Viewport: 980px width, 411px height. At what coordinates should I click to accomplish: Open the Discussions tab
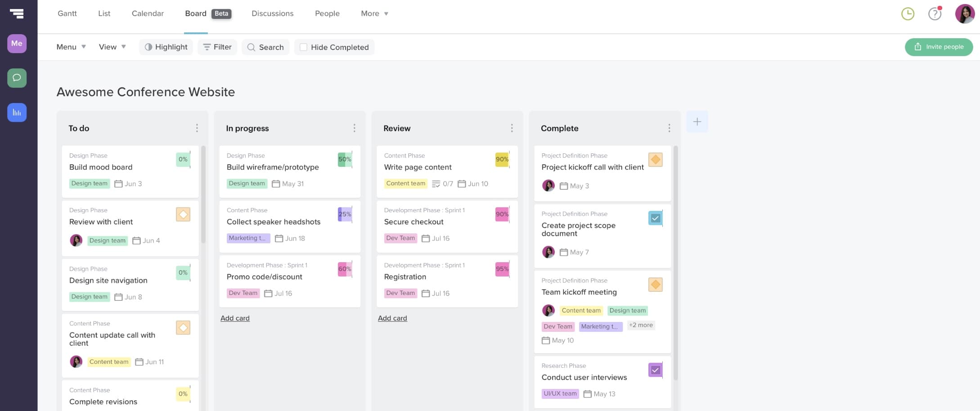272,13
